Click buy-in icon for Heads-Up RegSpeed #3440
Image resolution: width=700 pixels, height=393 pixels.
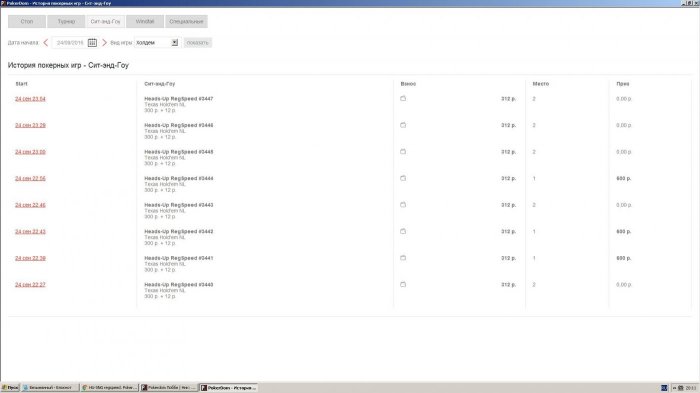403,284
